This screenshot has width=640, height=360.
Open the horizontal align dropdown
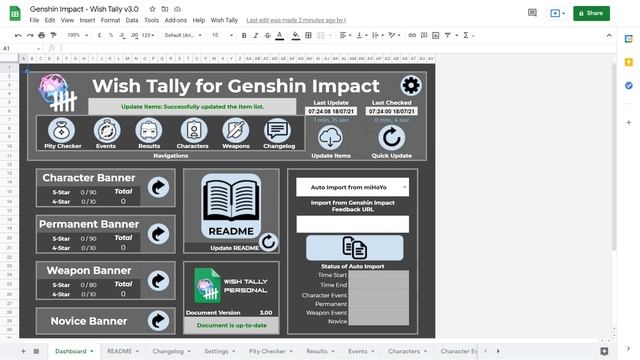point(345,36)
